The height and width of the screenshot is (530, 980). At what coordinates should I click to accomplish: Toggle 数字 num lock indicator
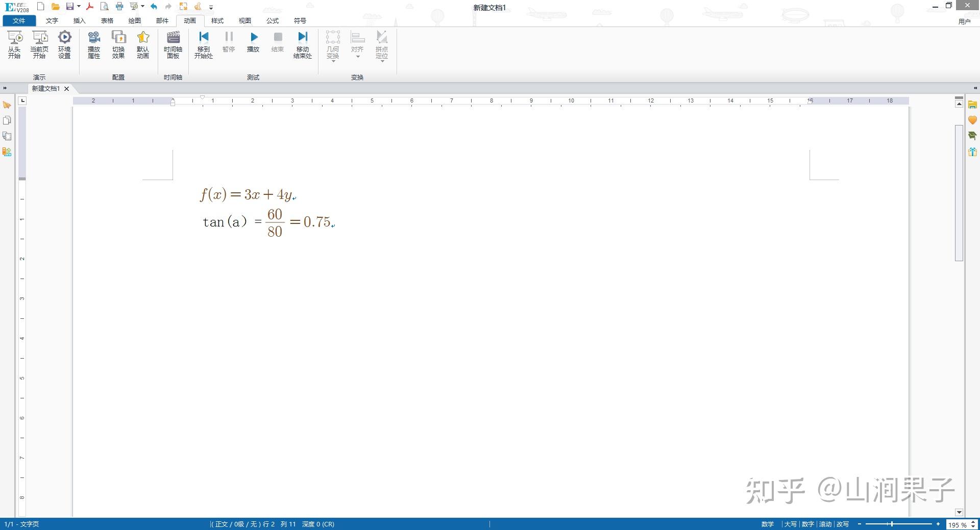(x=807, y=524)
